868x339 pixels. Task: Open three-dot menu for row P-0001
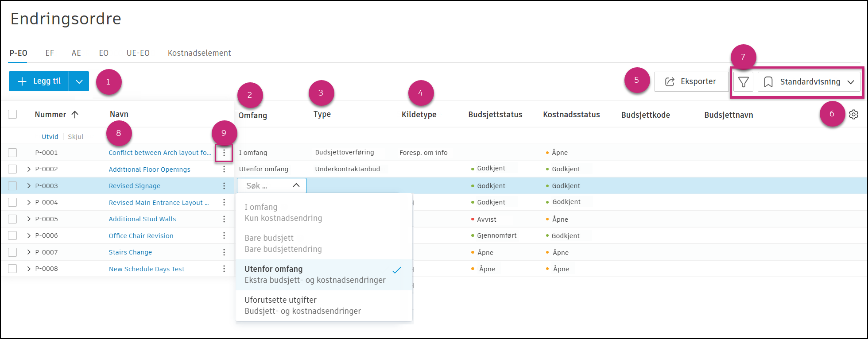coord(224,153)
